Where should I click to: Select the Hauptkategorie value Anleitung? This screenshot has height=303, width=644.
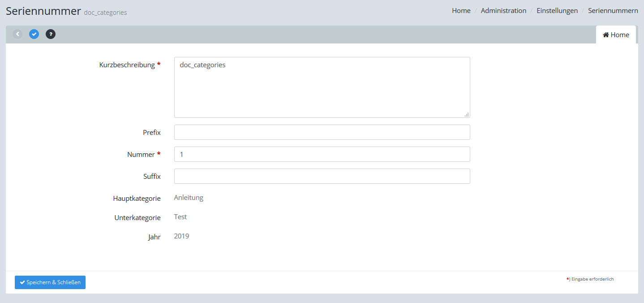point(189,198)
